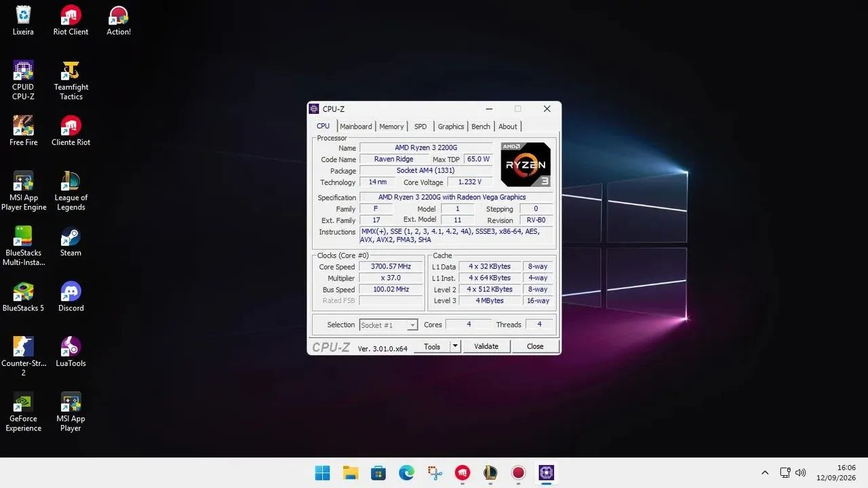Select the BlueStacks 5 desktop icon
Viewport: 868px width, 488px height.
coord(23,297)
